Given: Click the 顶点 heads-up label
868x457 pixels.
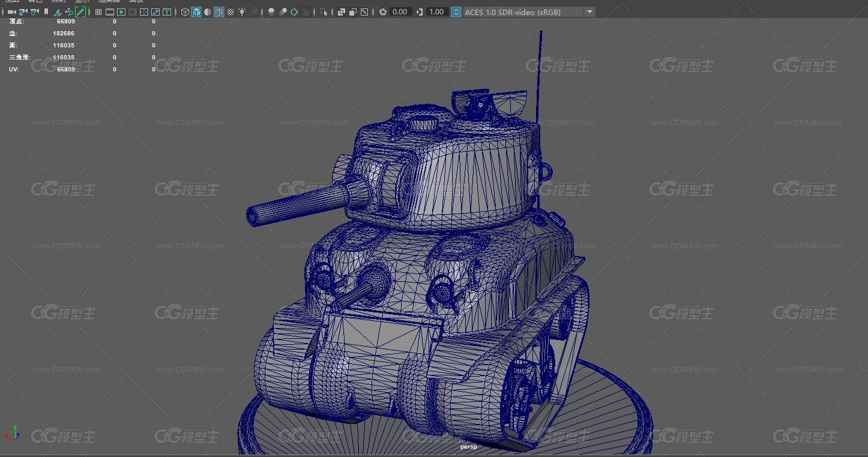Looking at the screenshot, I should click(17, 21).
